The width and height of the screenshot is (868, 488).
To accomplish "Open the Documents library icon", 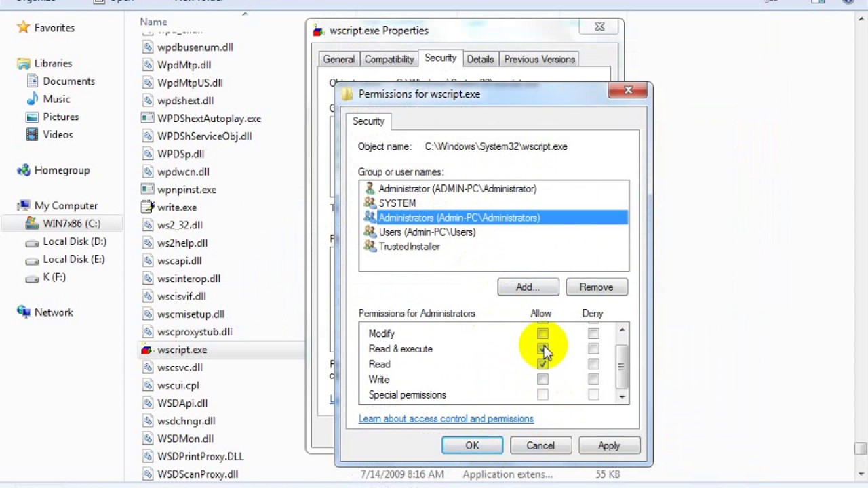I will (33, 81).
